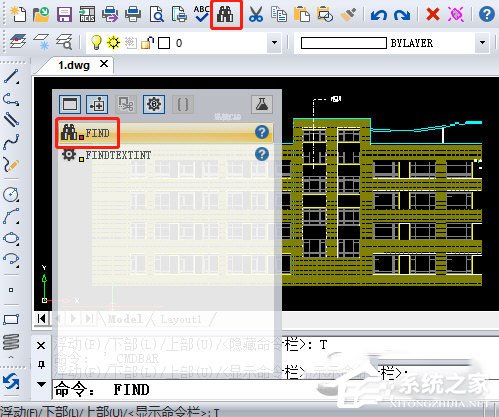
Task: Expand the layer 0 dropdown arrow
Action: click(274, 43)
